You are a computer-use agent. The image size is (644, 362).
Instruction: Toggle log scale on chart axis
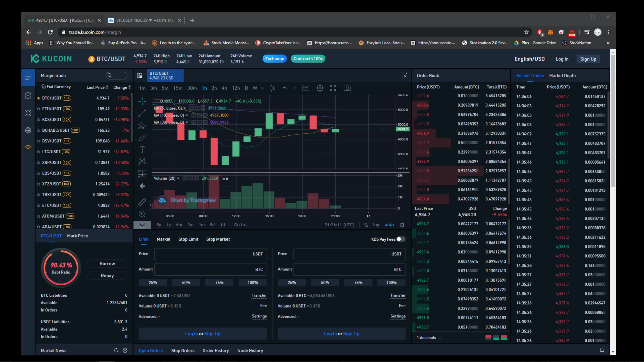(376, 225)
